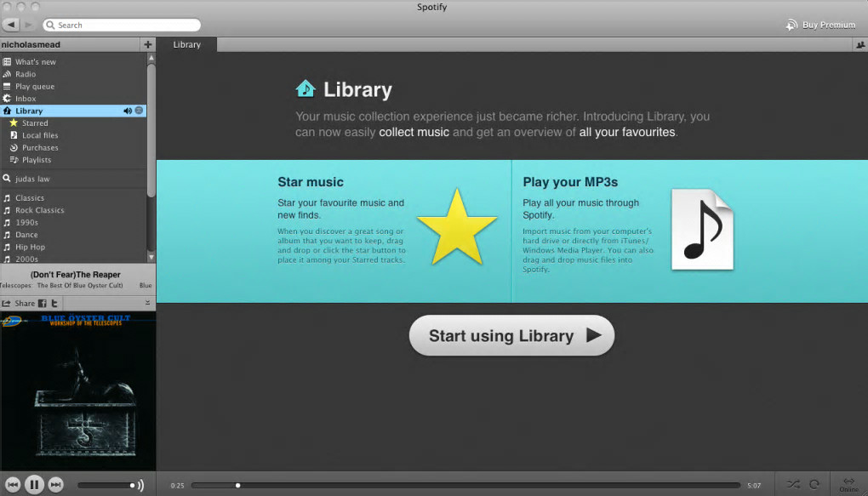Image resolution: width=868 pixels, height=496 pixels.
Task: Click the sidebar scroll down arrow
Action: 151,258
